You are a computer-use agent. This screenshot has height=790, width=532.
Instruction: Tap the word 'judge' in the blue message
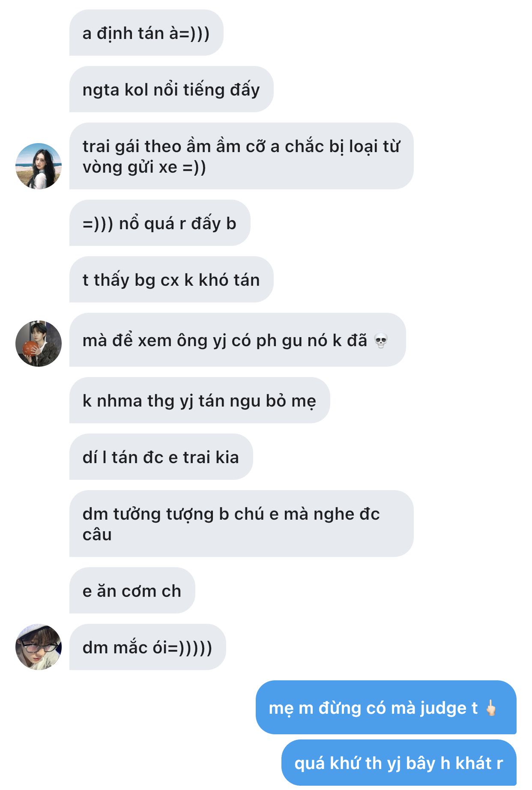[443, 708]
